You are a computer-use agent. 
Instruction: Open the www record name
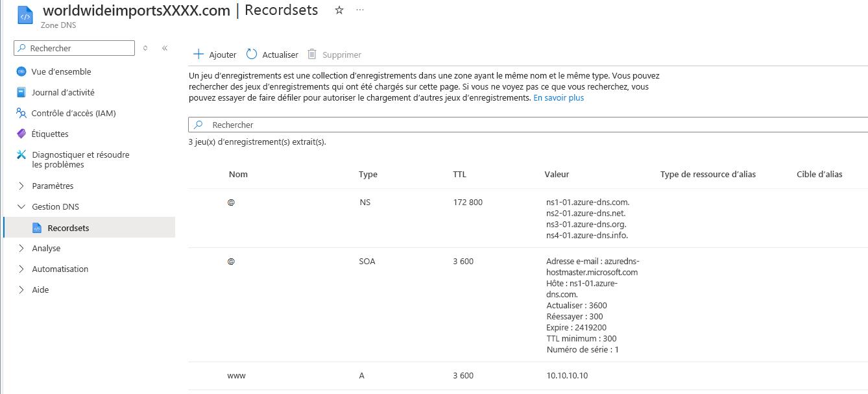236,376
